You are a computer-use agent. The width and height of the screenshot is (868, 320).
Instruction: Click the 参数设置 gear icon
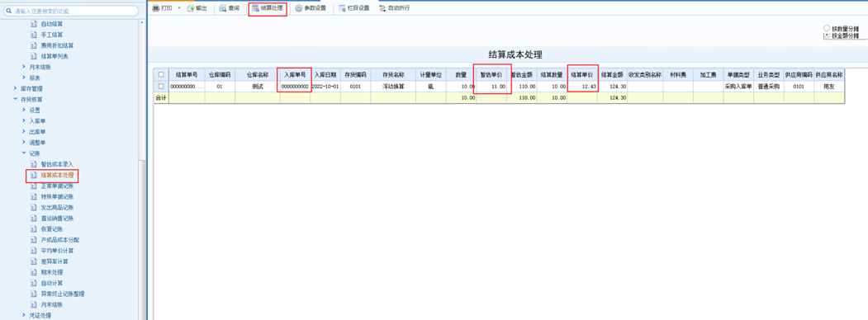pyautogui.click(x=298, y=8)
